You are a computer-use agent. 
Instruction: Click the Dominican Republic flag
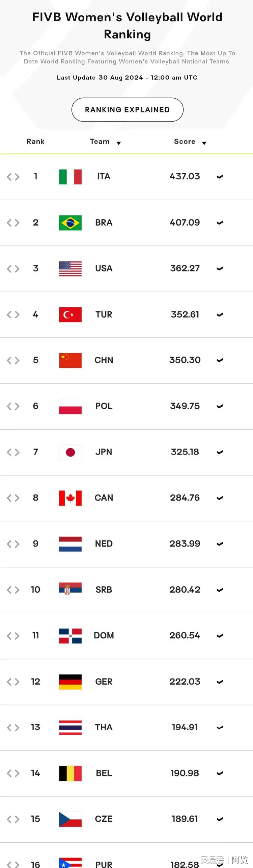70,636
